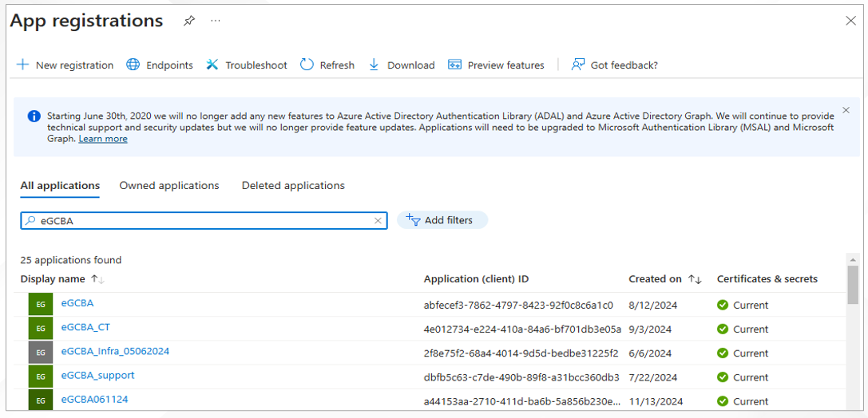Click the EG avatar for eGCBA_support
The image size is (868, 418).
pyautogui.click(x=41, y=377)
